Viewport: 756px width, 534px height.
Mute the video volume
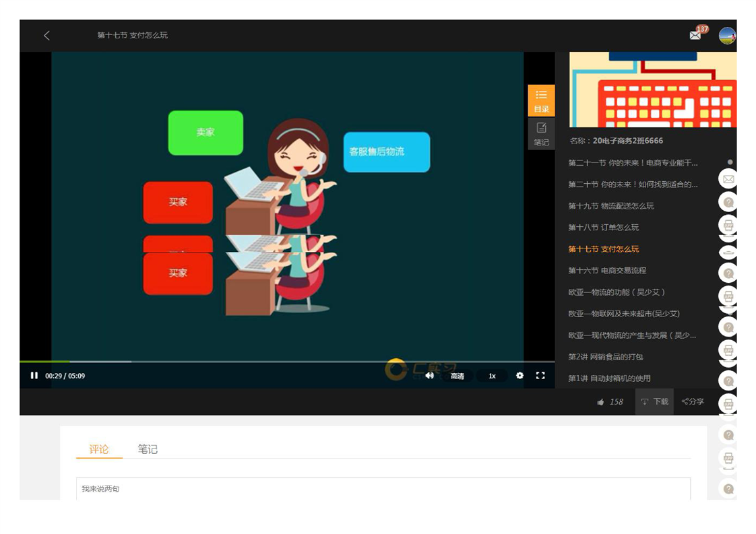coord(429,376)
